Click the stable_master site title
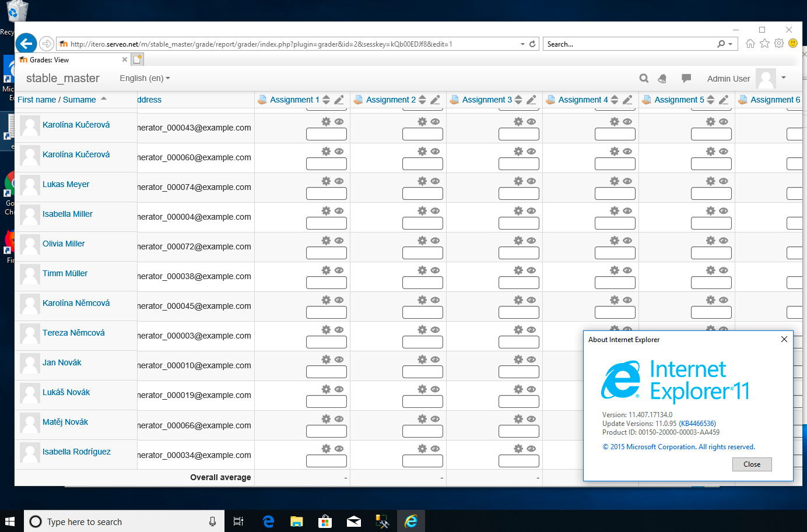The image size is (807, 532). (63, 78)
